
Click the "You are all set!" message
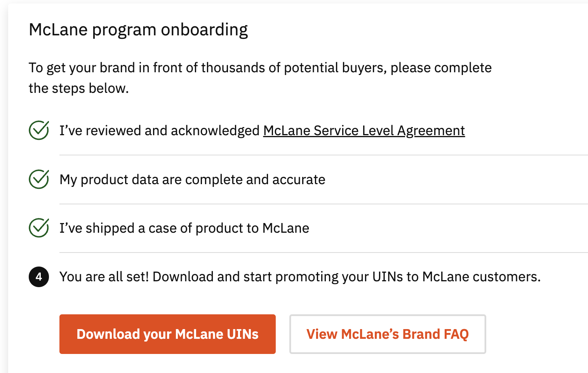coord(104,277)
